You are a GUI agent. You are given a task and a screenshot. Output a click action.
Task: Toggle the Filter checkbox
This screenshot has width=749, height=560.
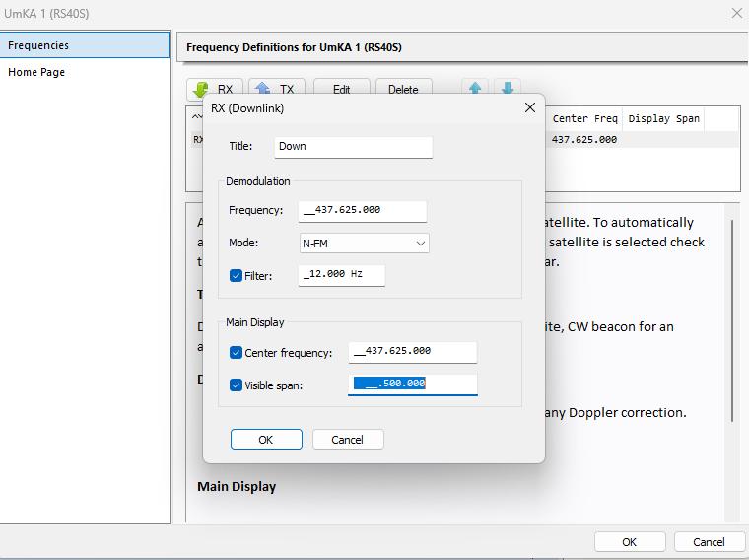tap(237, 275)
